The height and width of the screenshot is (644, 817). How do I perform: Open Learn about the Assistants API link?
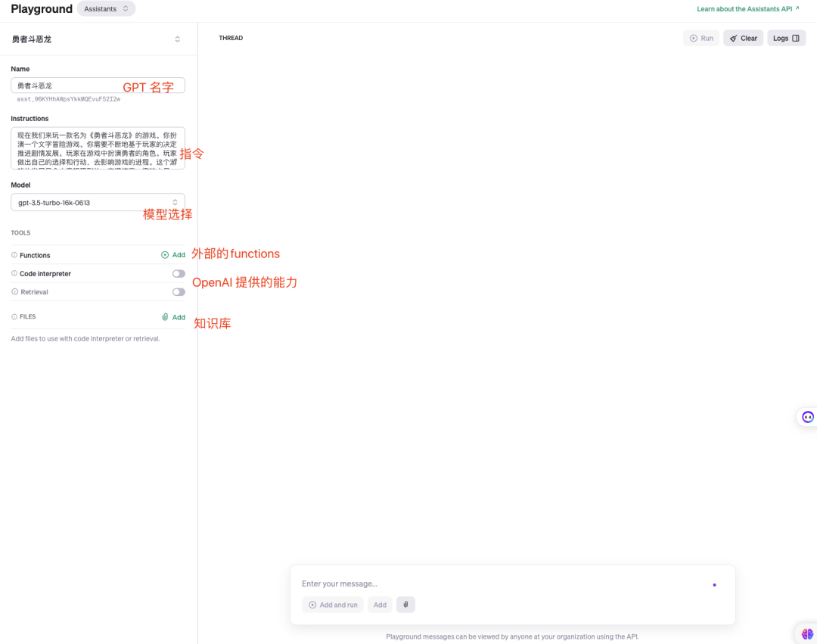pyautogui.click(x=747, y=9)
